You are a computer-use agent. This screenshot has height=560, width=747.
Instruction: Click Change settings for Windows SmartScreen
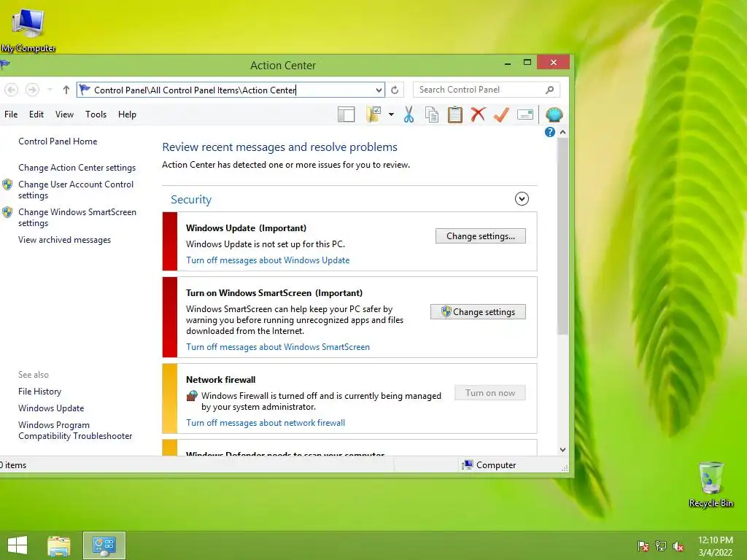(478, 312)
